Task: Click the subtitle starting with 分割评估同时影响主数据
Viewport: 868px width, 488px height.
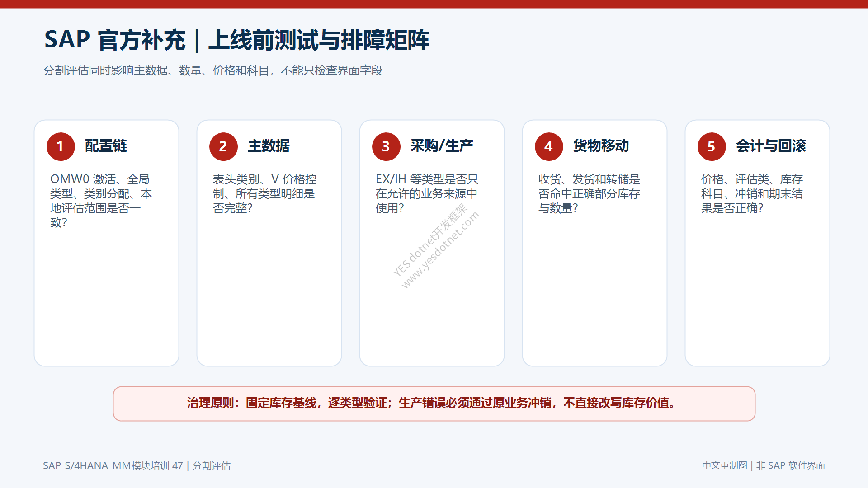Action: pos(213,70)
